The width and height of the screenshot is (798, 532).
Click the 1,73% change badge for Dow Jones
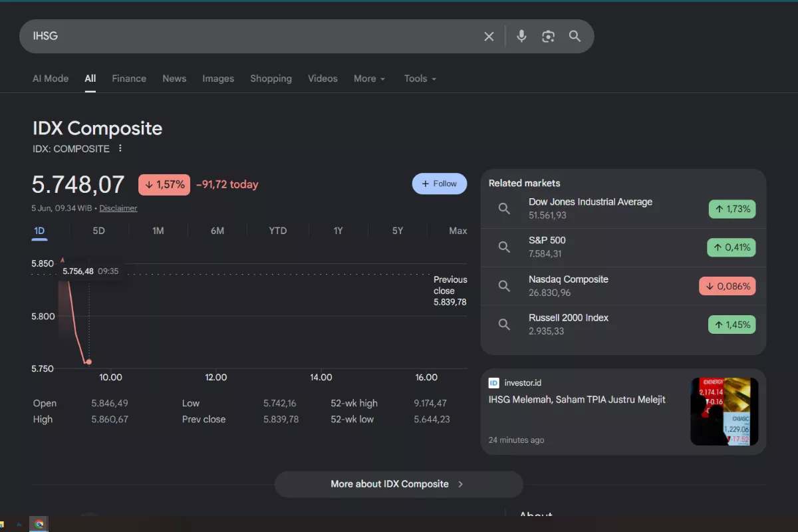point(732,209)
